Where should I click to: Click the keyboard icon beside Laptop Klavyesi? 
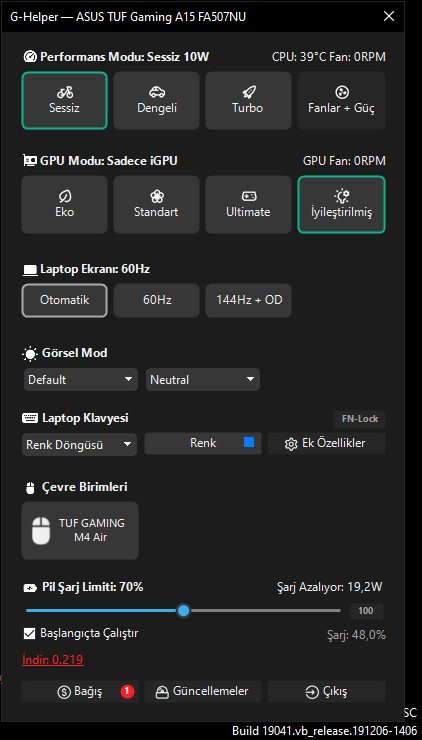click(x=30, y=419)
